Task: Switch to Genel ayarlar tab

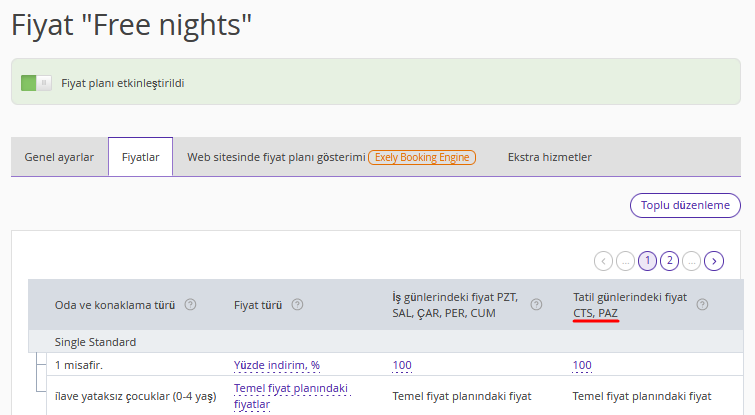Action: 59,157
